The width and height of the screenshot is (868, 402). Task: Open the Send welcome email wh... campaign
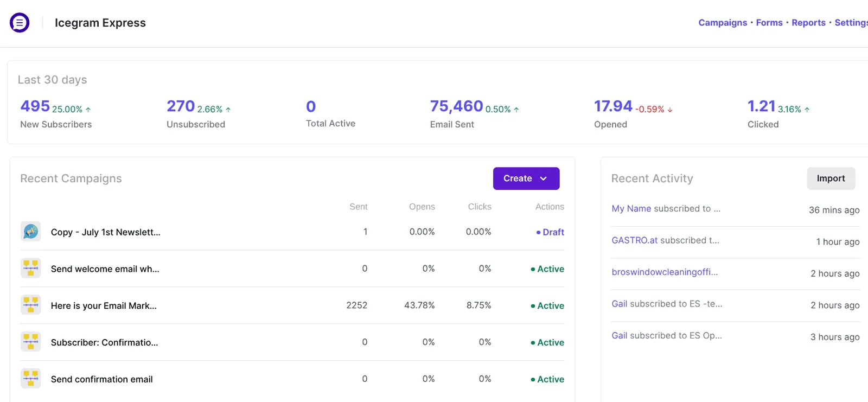pyautogui.click(x=105, y=269)
